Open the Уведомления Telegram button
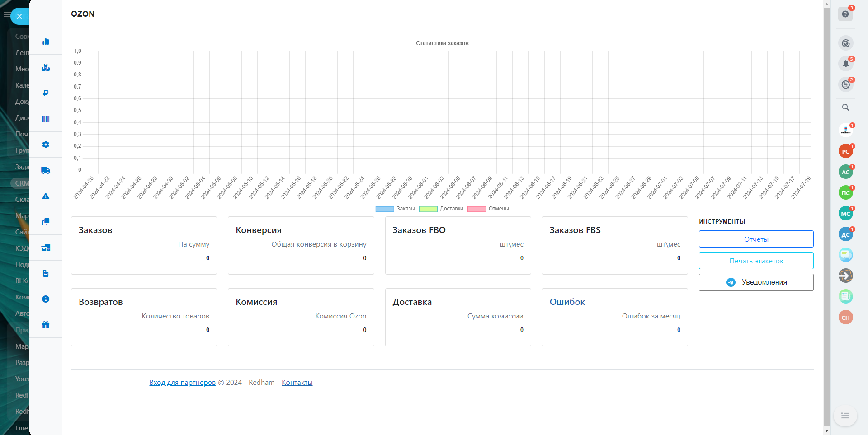 756,282
